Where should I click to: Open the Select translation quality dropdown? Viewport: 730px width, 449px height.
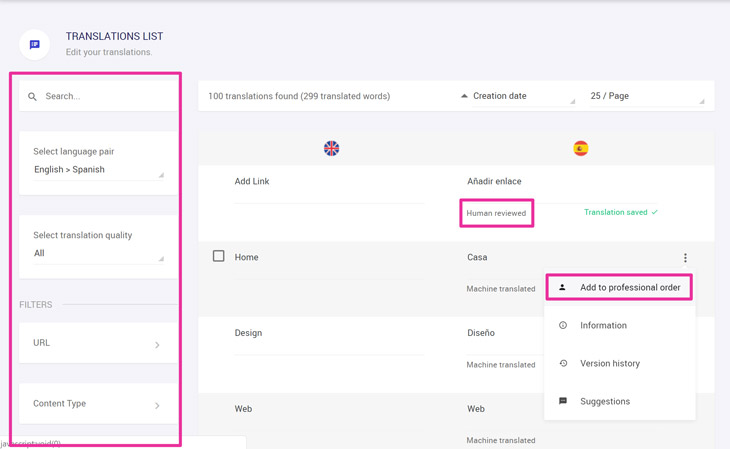pos(98,253)
